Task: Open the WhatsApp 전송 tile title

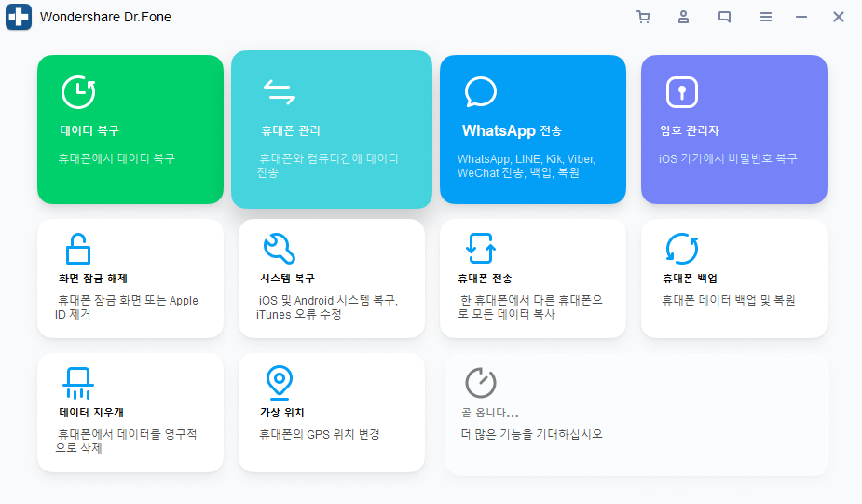Action: tap(512, 130)
